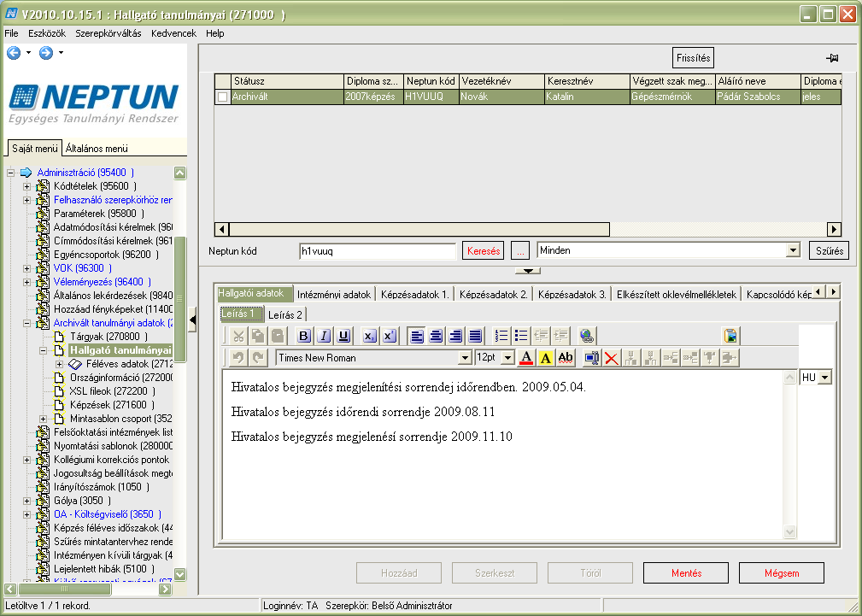
Task: Go back using the blue back arrow
Action: [x=14, y=53]
